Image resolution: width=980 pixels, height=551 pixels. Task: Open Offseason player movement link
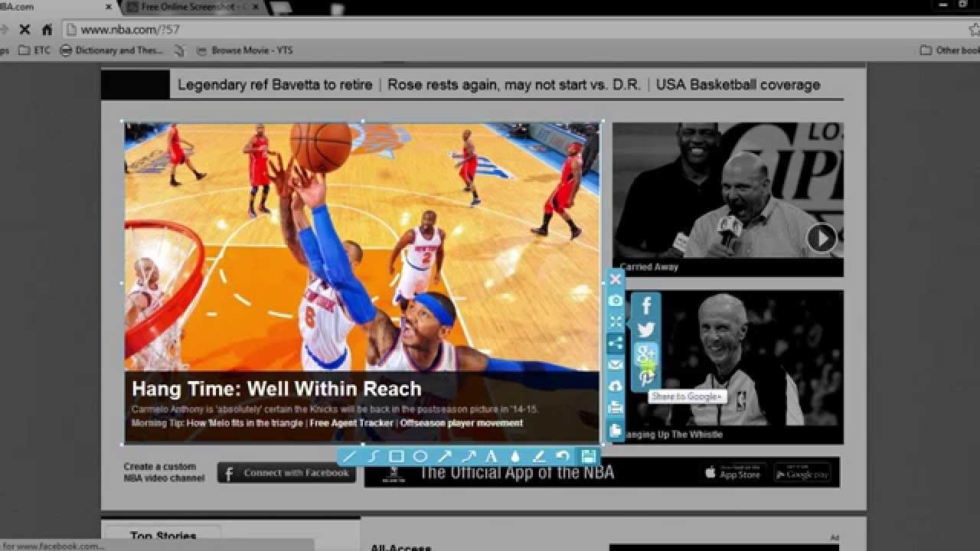pos(462,423)
